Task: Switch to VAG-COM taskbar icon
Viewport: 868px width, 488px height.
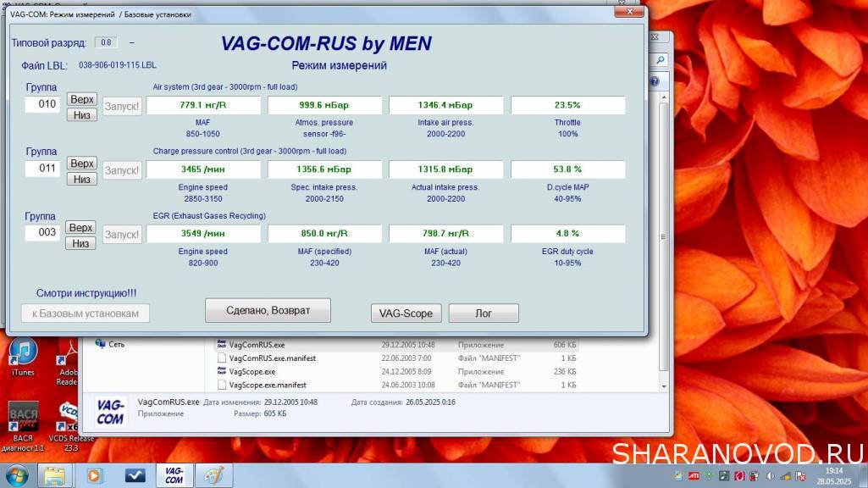Action: point(174,475)
